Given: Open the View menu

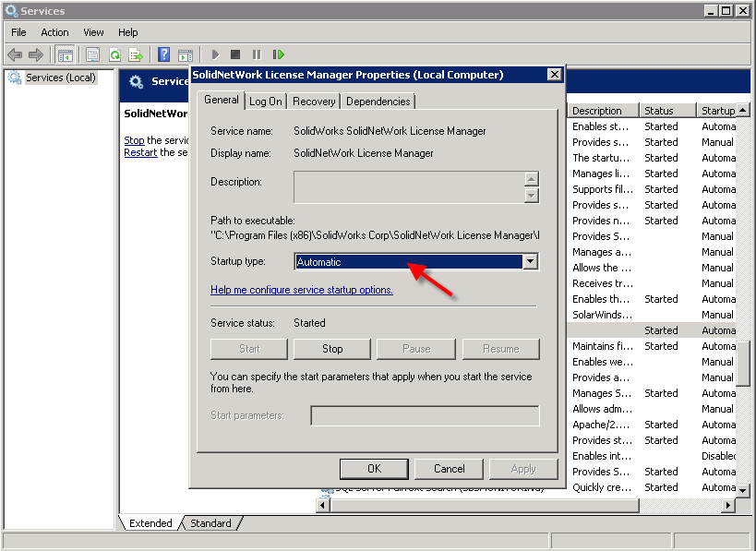Looking at the screenshot, I should 93,32.
